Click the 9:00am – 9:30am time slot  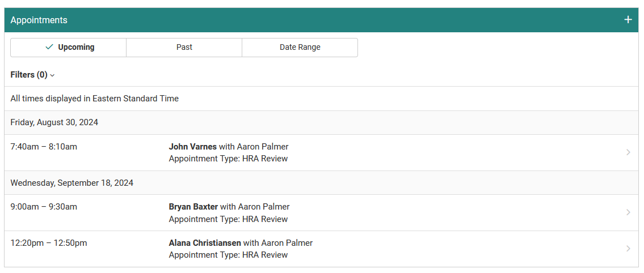click(x=44, y=207)
